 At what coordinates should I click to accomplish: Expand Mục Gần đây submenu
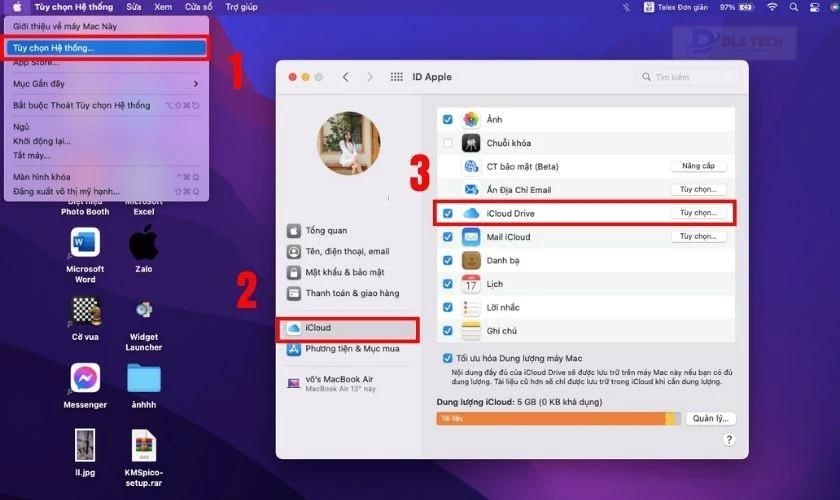pyautogui.click(x=106, y=84)
